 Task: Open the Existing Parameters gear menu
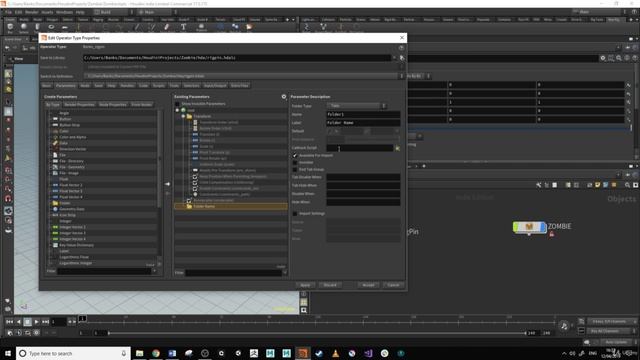(x=284, y=97)
